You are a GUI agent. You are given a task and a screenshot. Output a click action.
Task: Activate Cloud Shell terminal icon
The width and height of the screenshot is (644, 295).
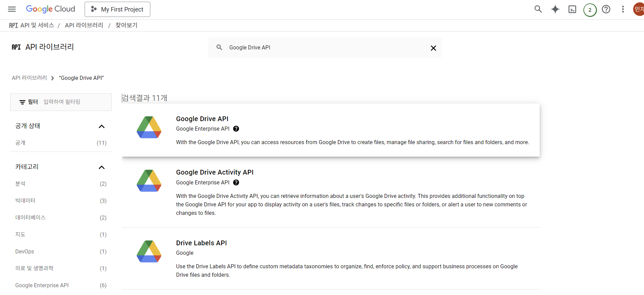click(572, 9)
